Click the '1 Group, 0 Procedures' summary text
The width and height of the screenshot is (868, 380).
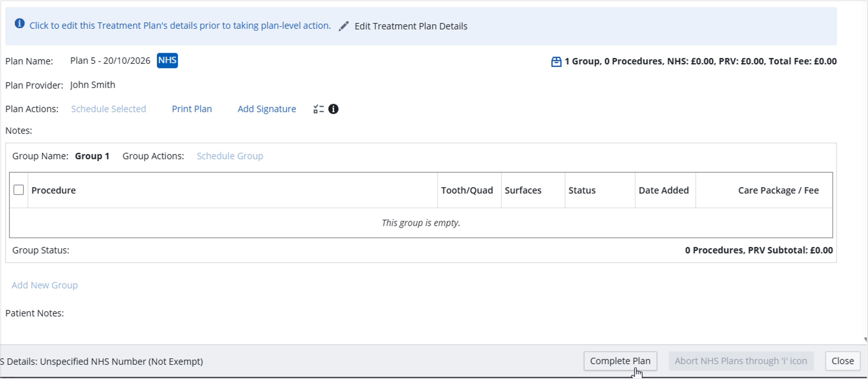coord(701,61)
